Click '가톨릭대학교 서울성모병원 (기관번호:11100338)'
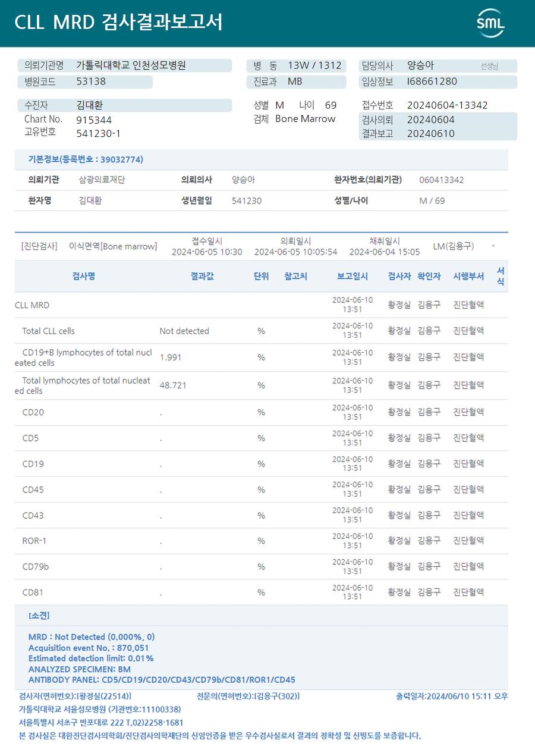 pyautogui.click(x=100, y=709)
